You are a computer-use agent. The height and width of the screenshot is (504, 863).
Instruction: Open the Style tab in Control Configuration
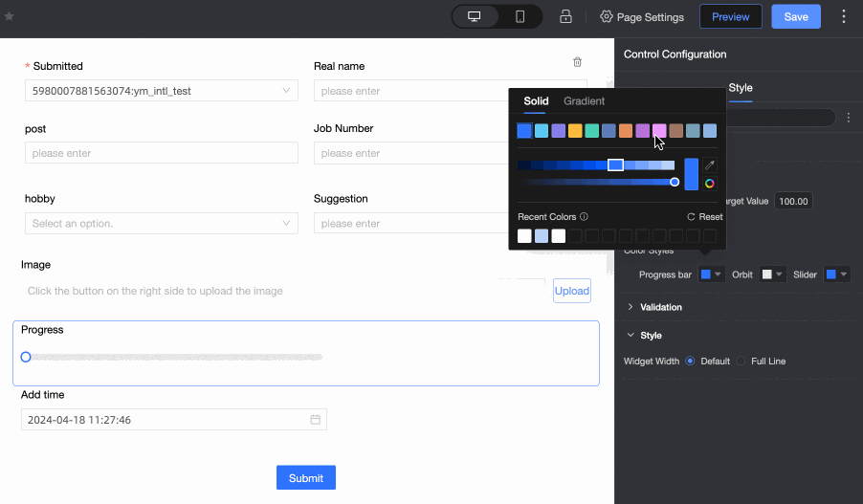(x=741, y=88)
